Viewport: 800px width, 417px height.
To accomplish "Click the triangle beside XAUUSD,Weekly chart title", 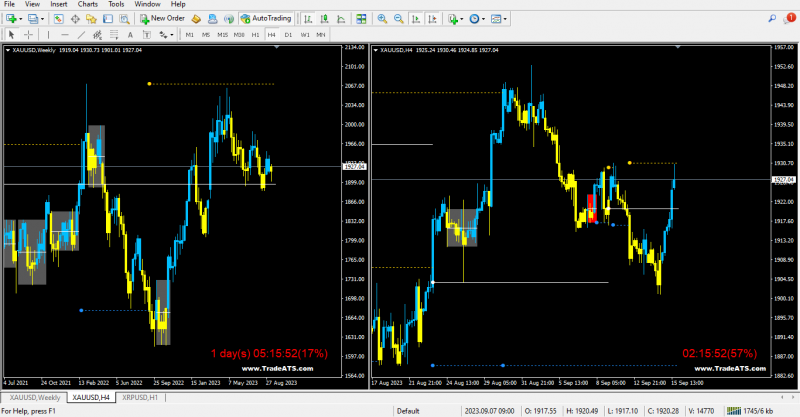I will (8, 50).
